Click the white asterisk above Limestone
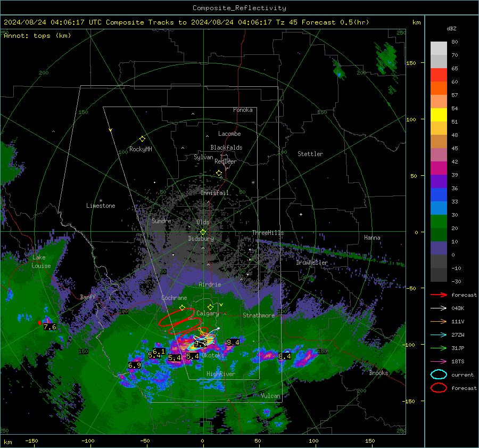 coord(101,201)
